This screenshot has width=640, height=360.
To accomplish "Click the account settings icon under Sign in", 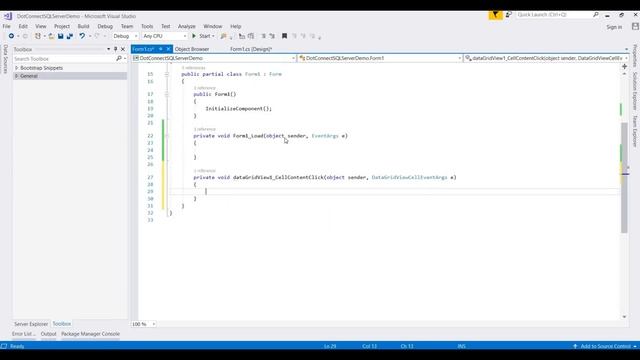I will pyautogui.click(x=635, y=27).
